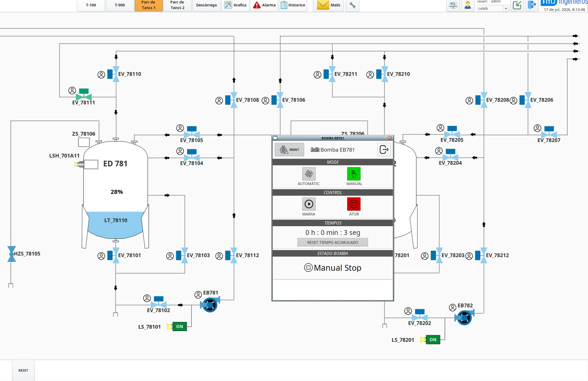Set pump mode to MANUAL
Image resolution: width=588 pixels, height=381 pixels.
(354, 174)
